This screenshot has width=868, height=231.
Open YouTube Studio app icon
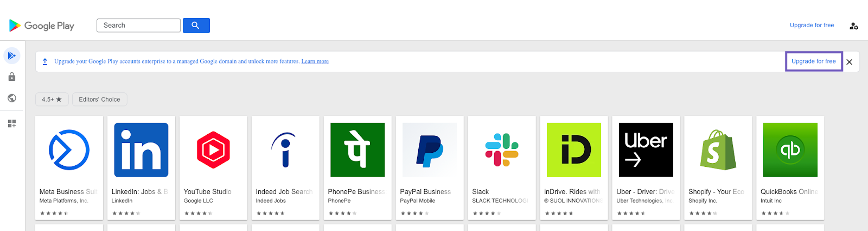(213, 150)
